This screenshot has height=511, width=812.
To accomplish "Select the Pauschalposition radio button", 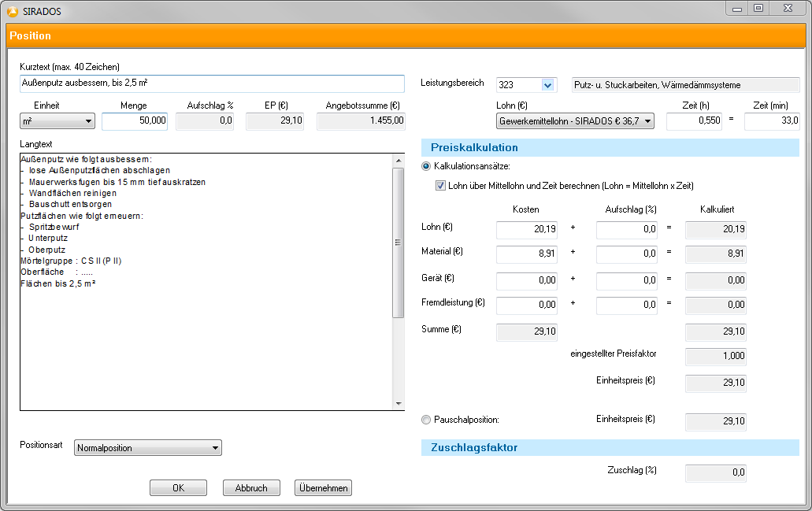I will click(426, 420).
